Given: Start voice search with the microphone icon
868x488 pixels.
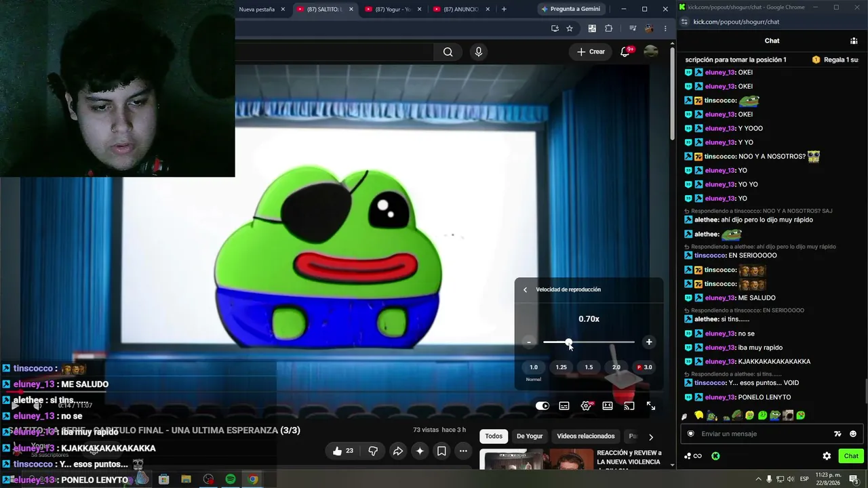Looking at the screenshot, I should 479,52.
